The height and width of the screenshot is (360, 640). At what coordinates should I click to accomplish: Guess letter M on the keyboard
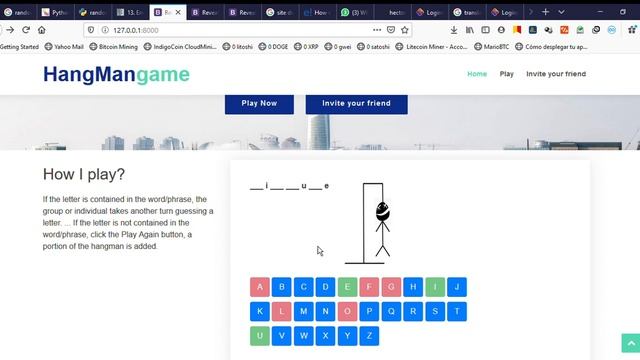coord(304,311)
